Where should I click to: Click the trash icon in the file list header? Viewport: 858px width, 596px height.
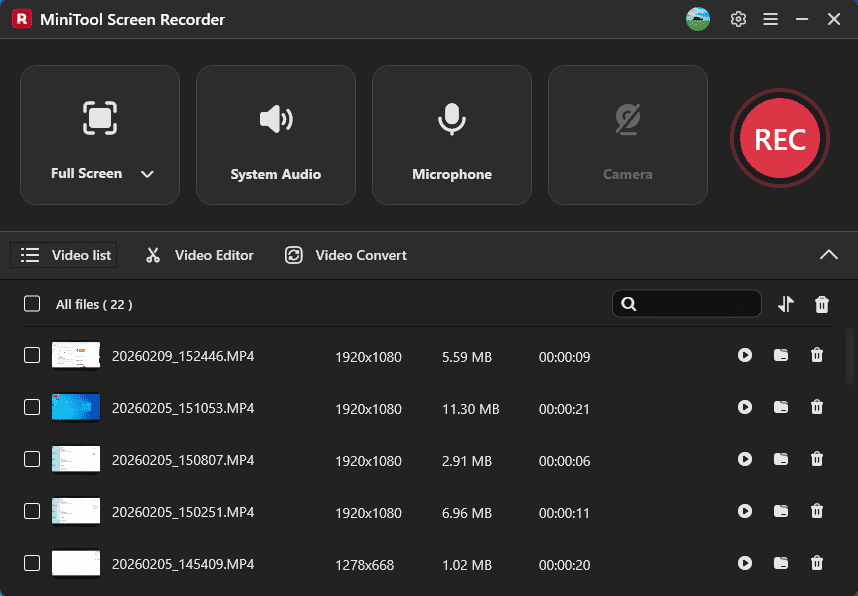(822, 303)
